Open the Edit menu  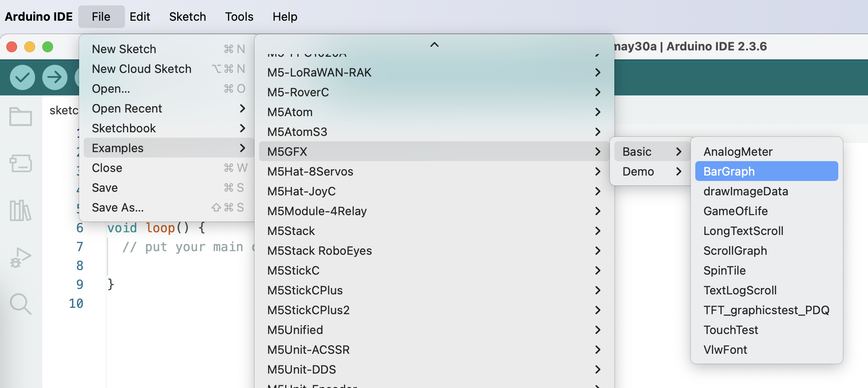(140, 17)
